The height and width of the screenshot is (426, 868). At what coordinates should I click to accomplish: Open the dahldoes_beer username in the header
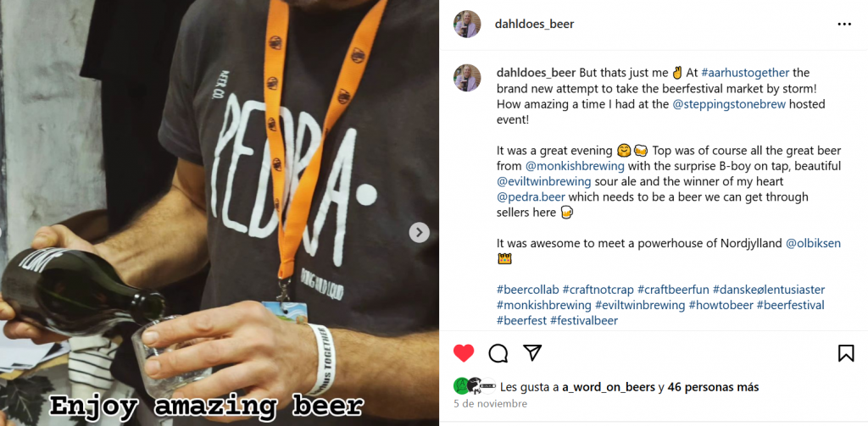pos(534,25)
